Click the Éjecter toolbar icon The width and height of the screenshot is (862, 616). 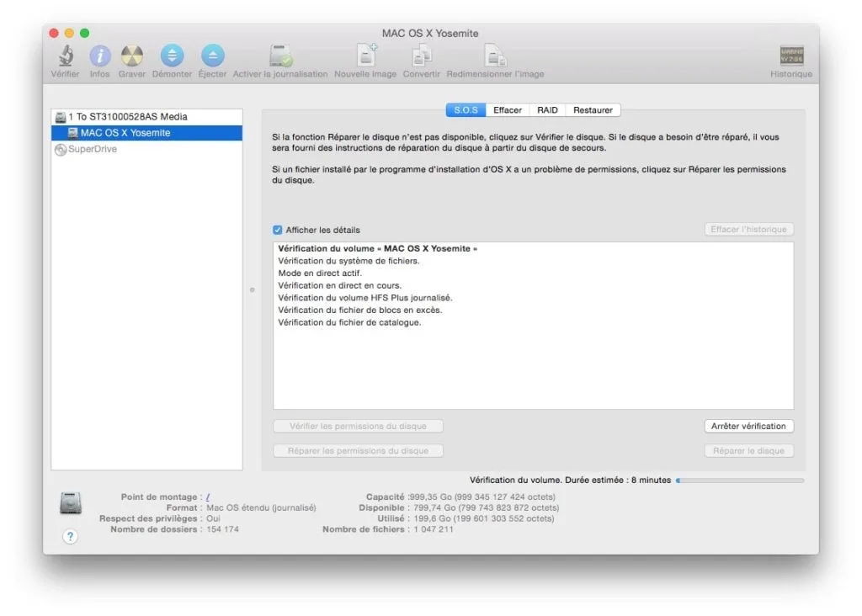[x=213, y=56]
